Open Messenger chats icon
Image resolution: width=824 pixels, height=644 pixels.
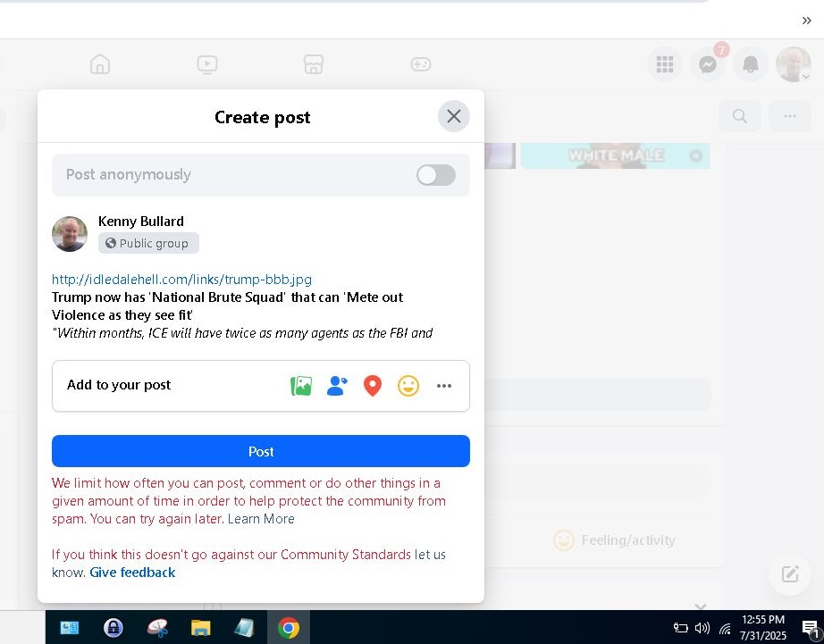click(x=708, y=64)
